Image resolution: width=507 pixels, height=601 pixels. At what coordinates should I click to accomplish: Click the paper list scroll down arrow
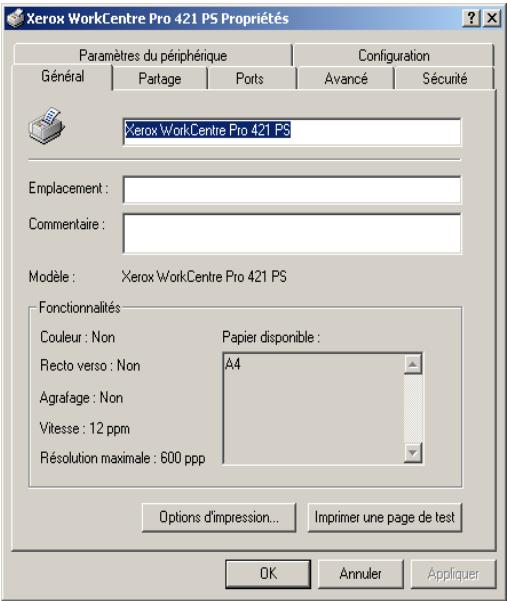tap(413, 453)
